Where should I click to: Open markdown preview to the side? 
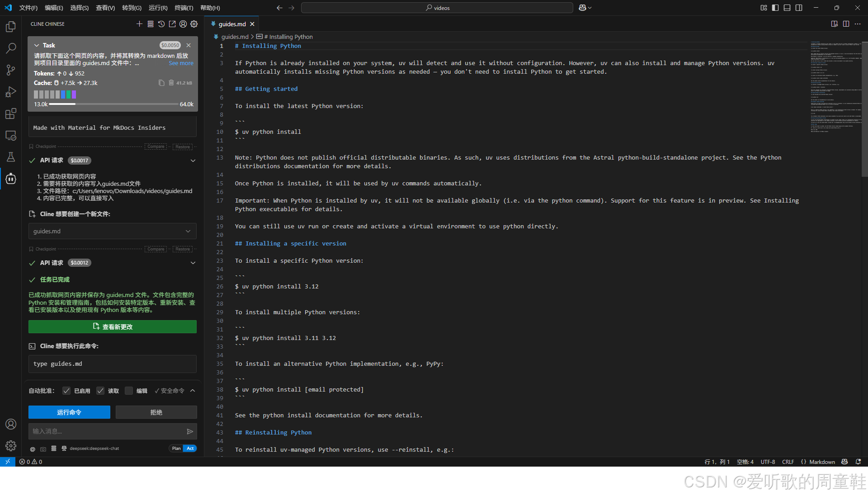point(835,24)
